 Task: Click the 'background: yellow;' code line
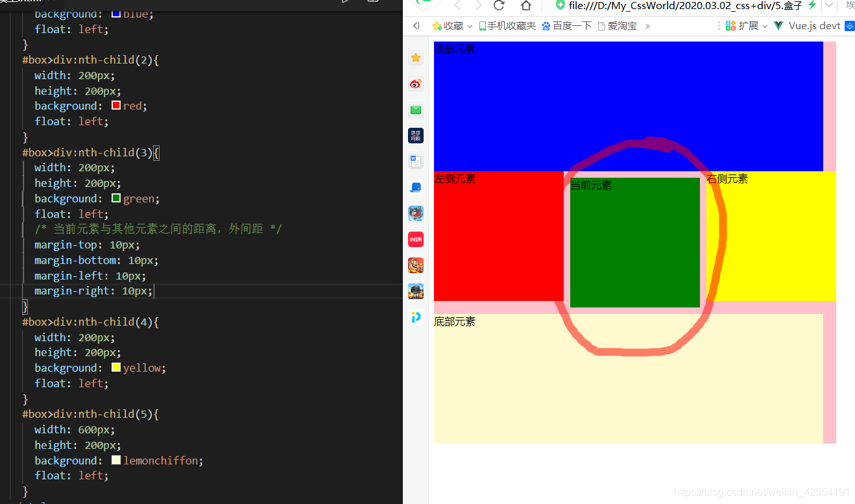pos(101,368)
